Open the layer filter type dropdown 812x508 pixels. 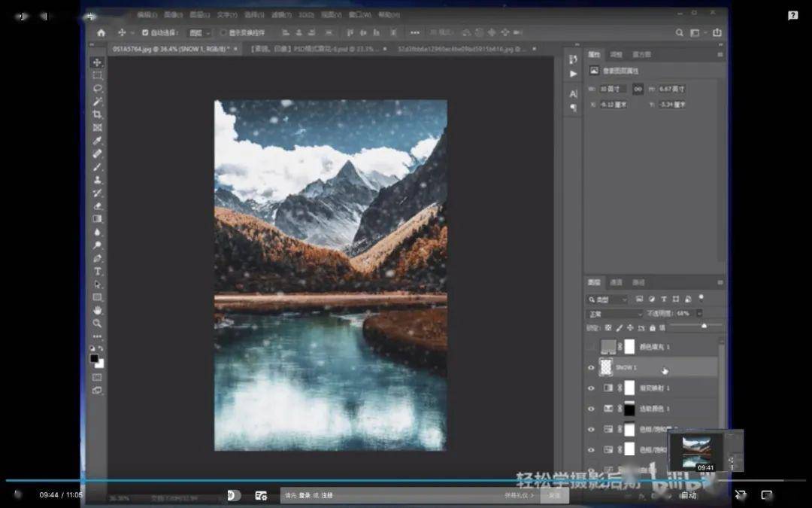pos(607,300)
